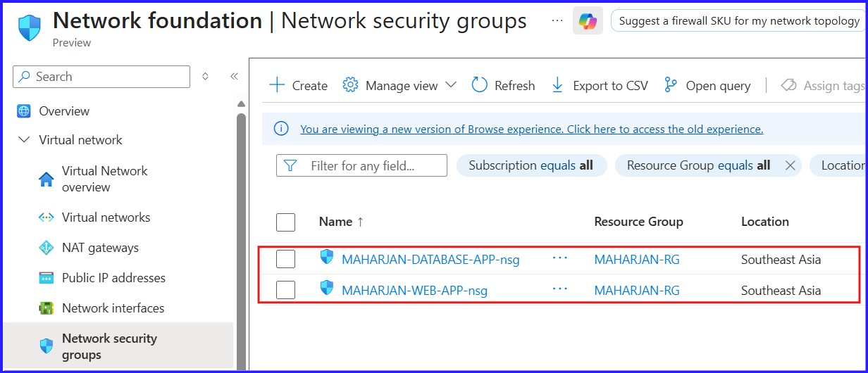Screen dimensions: 868x373
Task: Click the Network interfaces icon
Action: click(x=46, y=308)
